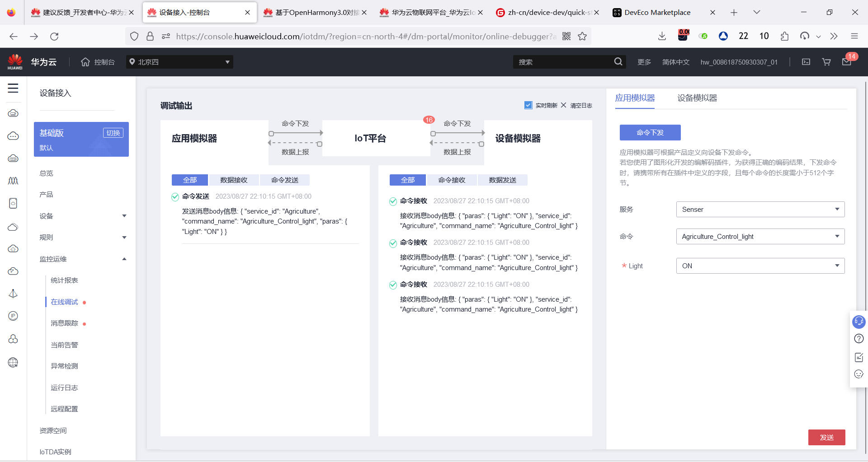Image resolution: width=868 pixels, height=462 pixels.
Task: Click the IP icon in the left service rail
Action: click(13, 316)
